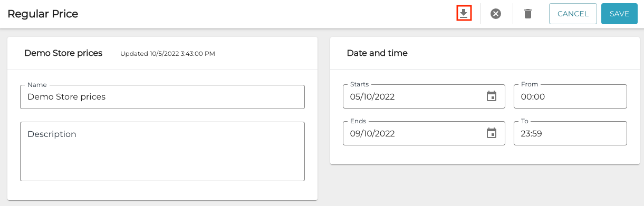Click the small Name label above field
The image size is (644, 206).
37,85
